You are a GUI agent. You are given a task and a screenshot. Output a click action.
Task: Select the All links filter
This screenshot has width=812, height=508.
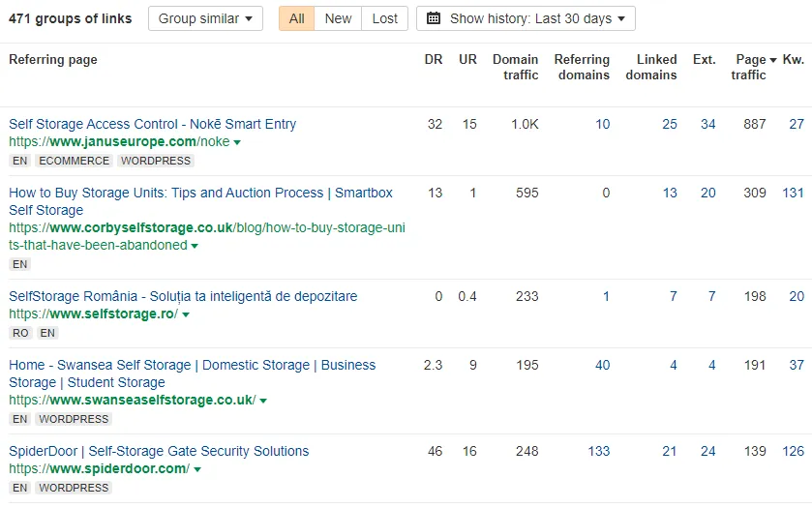[297, 18]
